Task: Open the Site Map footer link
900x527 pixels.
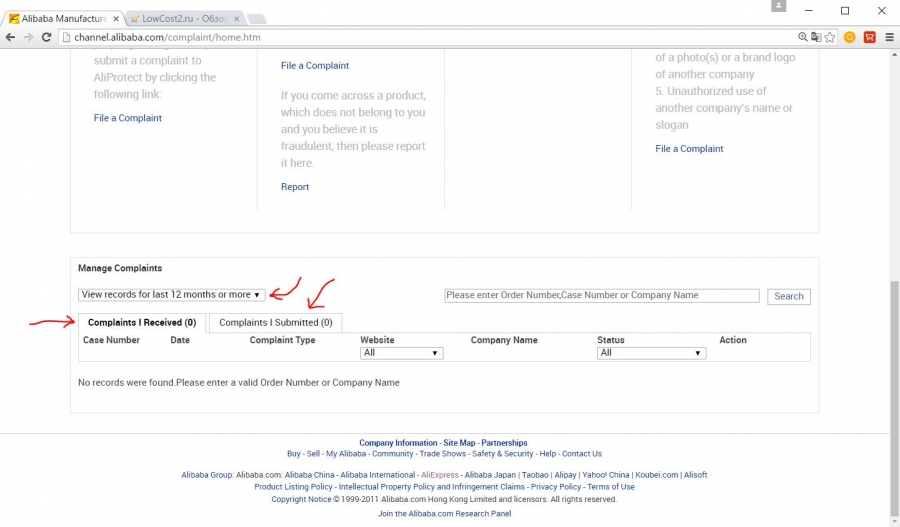Action: tap(459, 443)
